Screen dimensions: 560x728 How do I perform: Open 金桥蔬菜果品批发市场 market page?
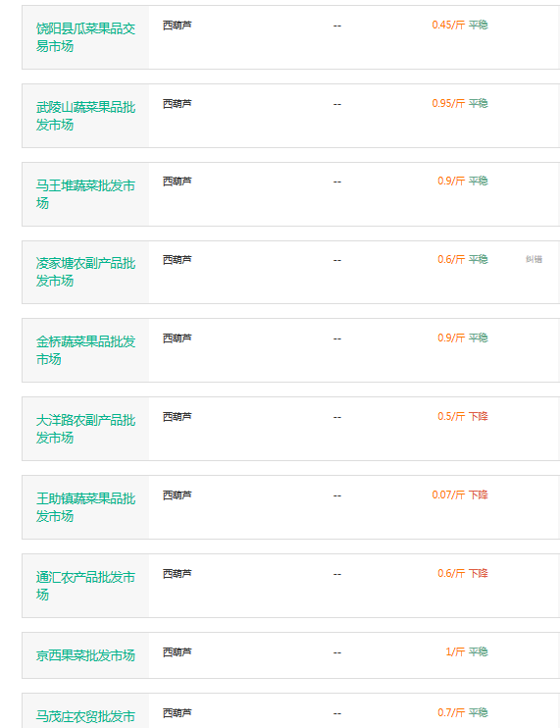pos(86,350)
